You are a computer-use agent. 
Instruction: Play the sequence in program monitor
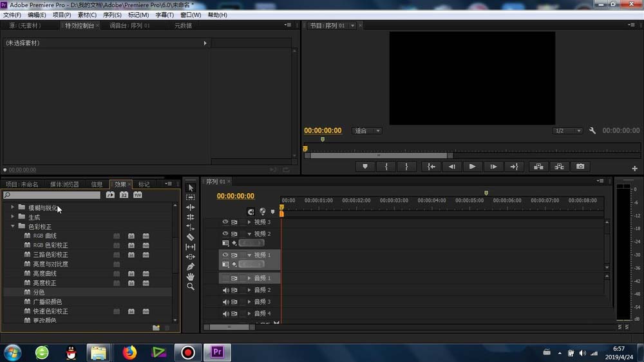click(472, 166)
